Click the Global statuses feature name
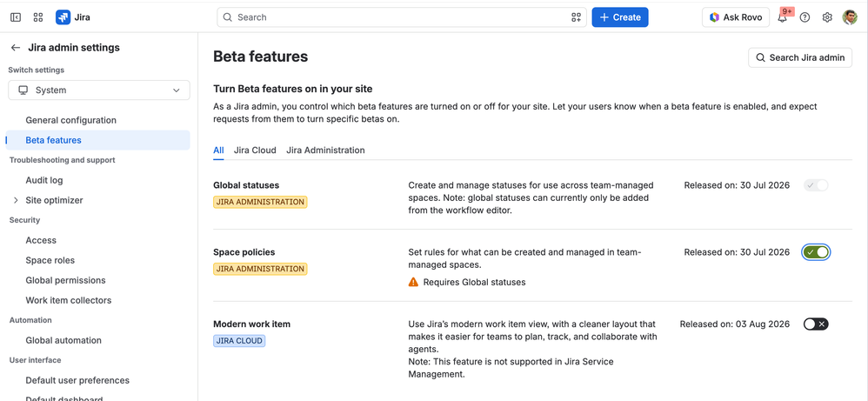This screenshot has height=401, width=868. 246,185
